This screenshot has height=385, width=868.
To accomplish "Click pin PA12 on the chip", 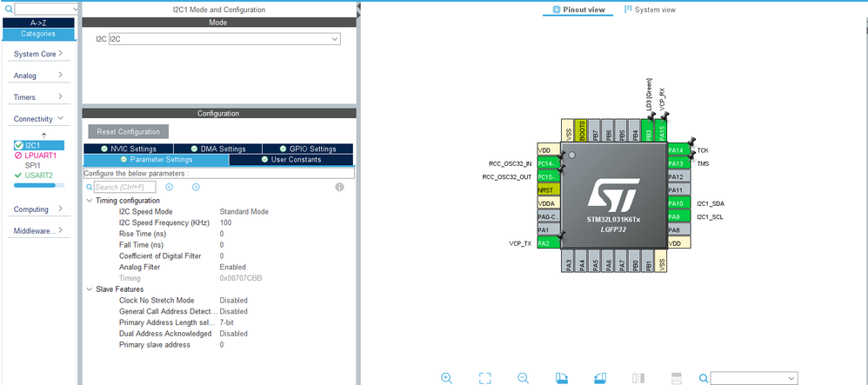I will pos(678,177).
